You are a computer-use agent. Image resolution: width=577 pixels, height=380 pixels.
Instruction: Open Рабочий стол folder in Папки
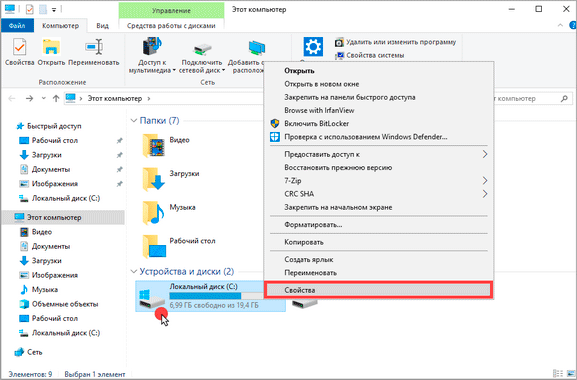click(179, 246)
